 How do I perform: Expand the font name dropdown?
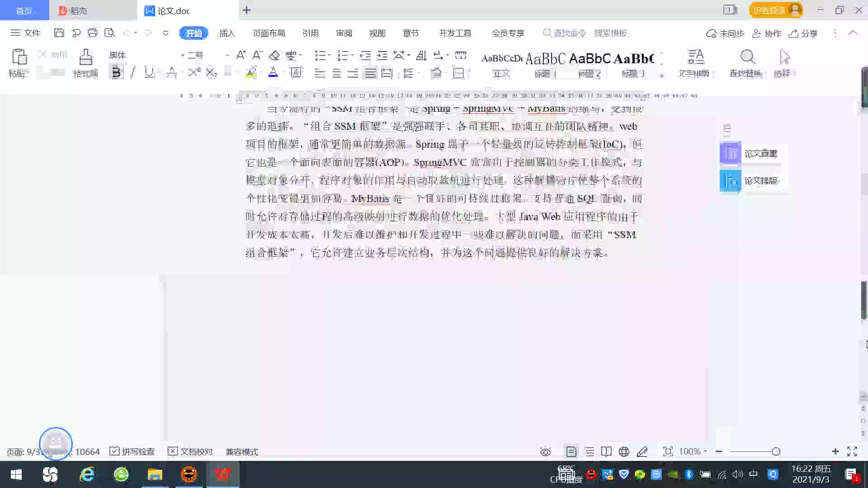tap(182, 55)
